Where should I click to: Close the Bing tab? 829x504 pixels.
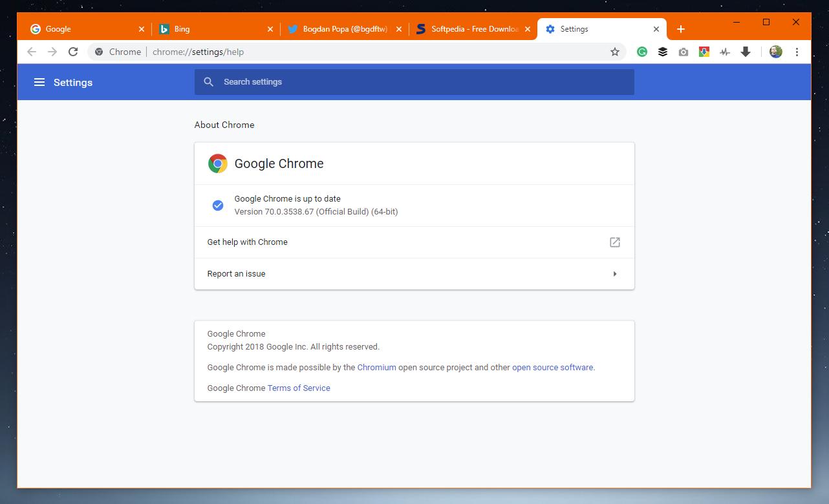270,29
